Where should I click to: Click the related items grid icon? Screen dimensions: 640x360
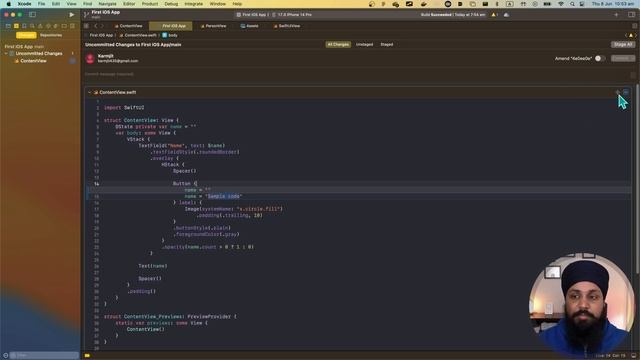[x=87, y=26]
